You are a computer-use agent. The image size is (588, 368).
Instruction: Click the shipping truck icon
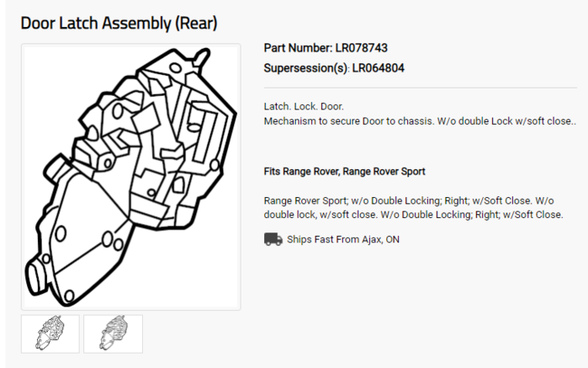pyautogui.click(x=273, y=239)
